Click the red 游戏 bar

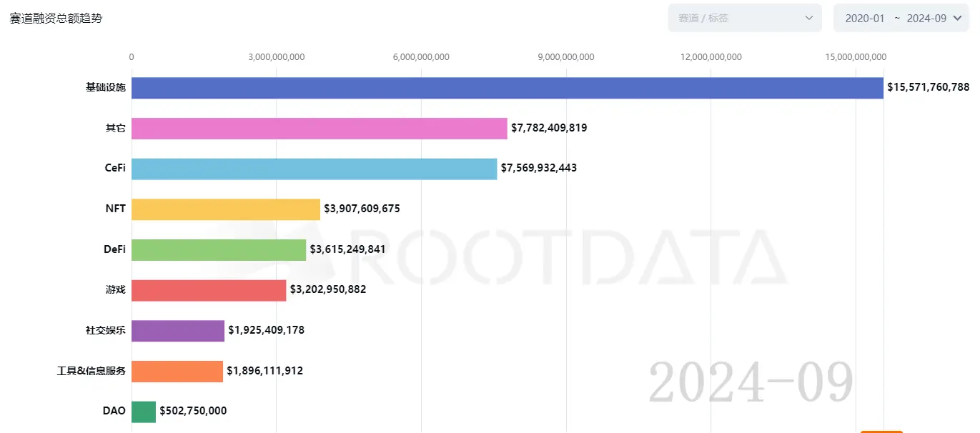coord(209,290)
